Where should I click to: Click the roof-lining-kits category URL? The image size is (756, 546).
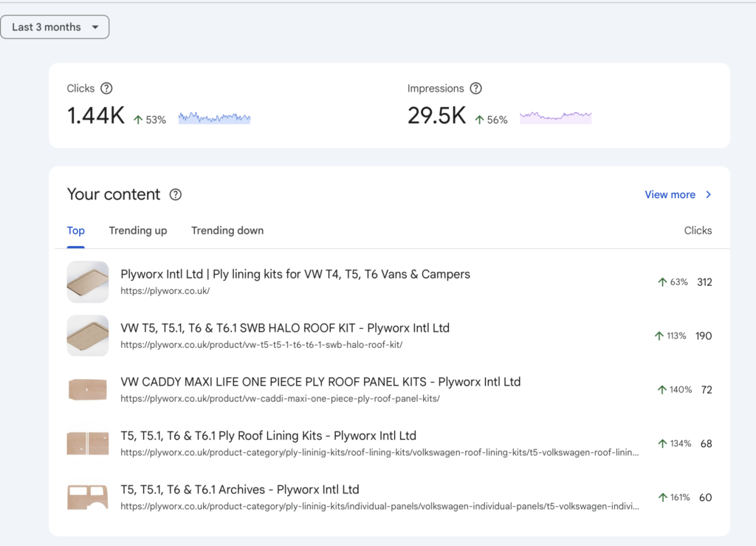click(x=379, y=452)
